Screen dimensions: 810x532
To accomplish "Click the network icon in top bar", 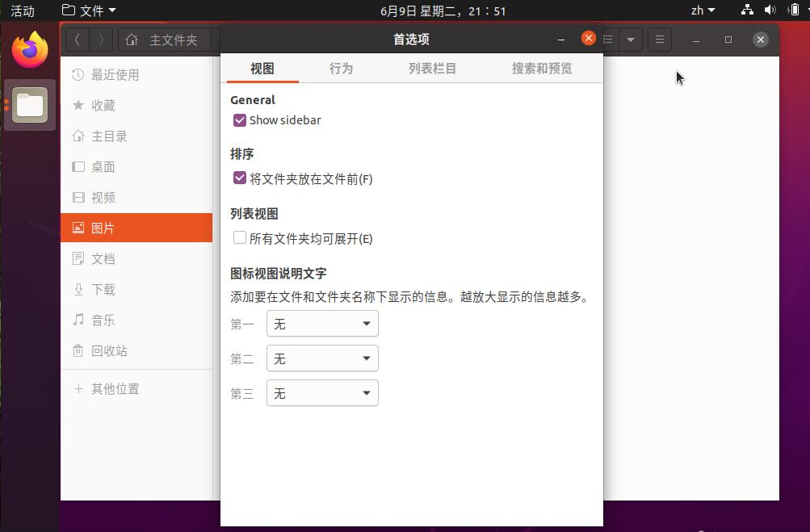I will click(747, 10).
